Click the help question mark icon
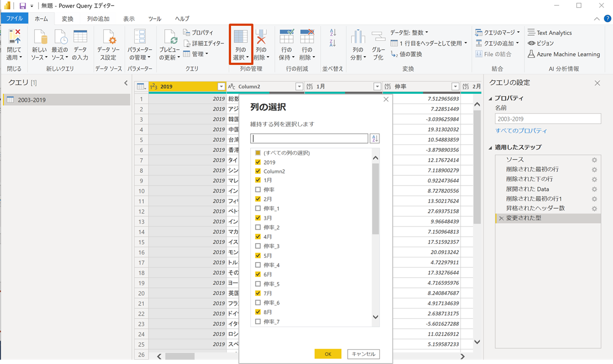The height and width of the screenshot is (364, 613). click(607, 18)
